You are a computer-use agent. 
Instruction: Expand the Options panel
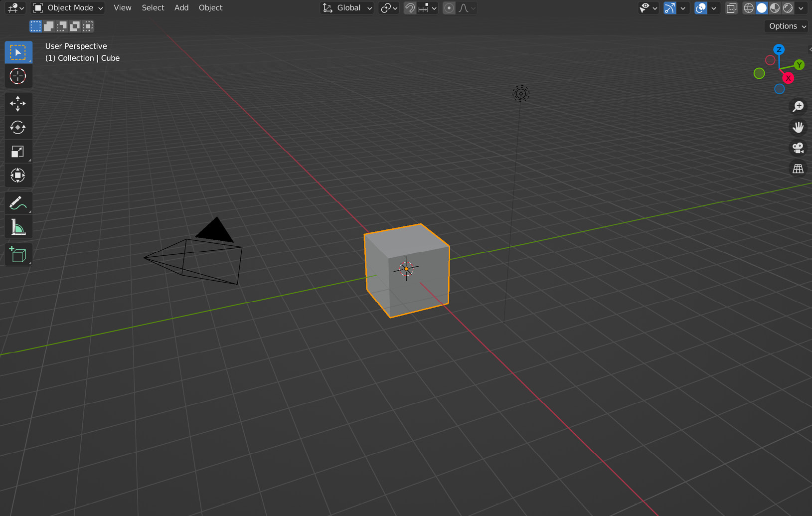(786, 26)
